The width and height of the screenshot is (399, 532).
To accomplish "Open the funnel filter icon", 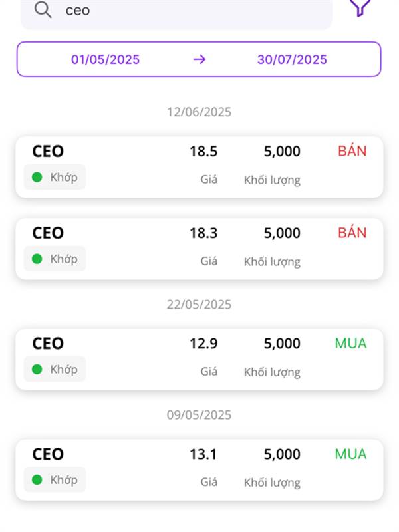I will pyautogui.click(x=360, y=7).
